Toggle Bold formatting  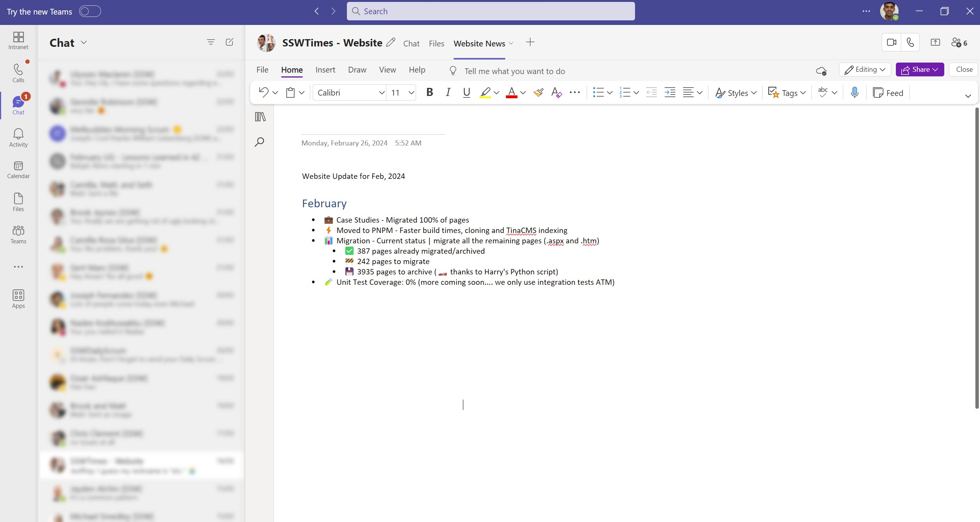429,93
